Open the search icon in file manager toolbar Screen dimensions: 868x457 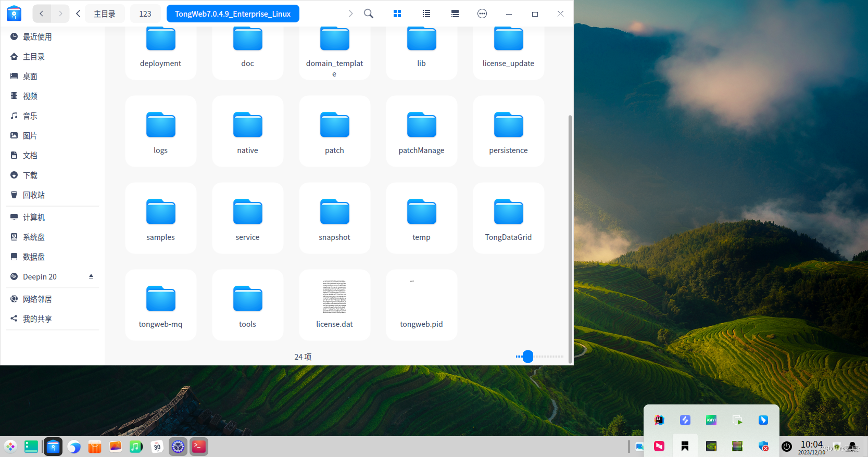pos(369,14)
